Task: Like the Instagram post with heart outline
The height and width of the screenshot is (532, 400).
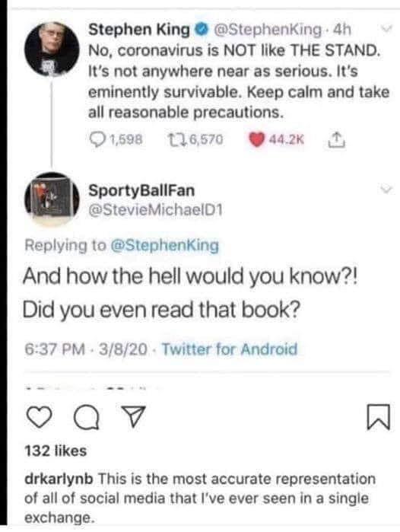Action: coord(40,417)
